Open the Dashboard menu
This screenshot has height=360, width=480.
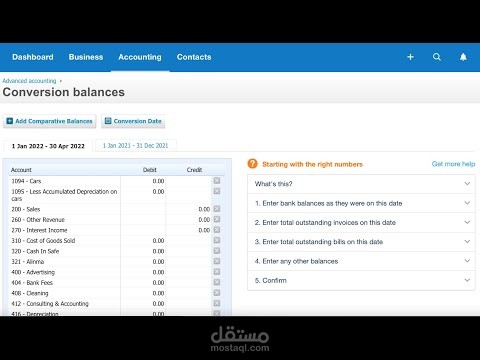tap(33, 57)
